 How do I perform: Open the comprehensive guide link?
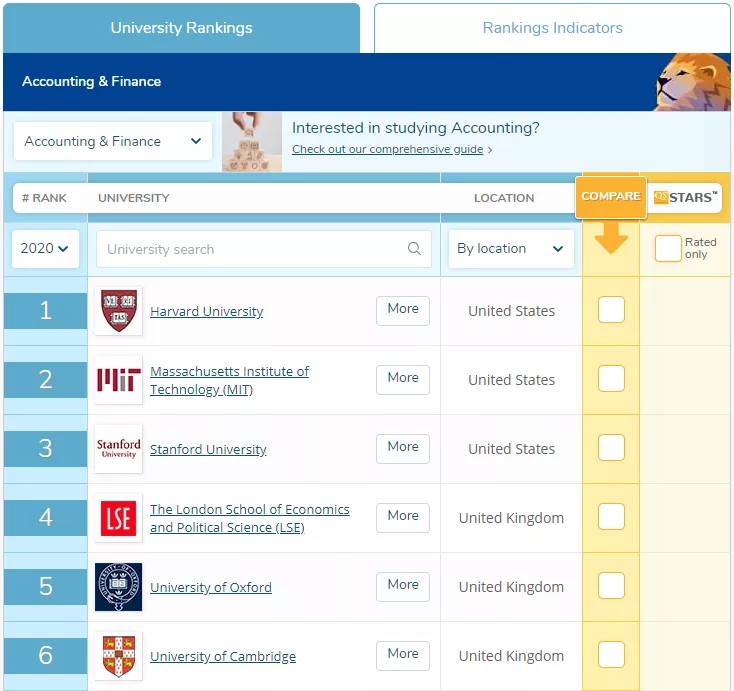(x=388, y=150)
